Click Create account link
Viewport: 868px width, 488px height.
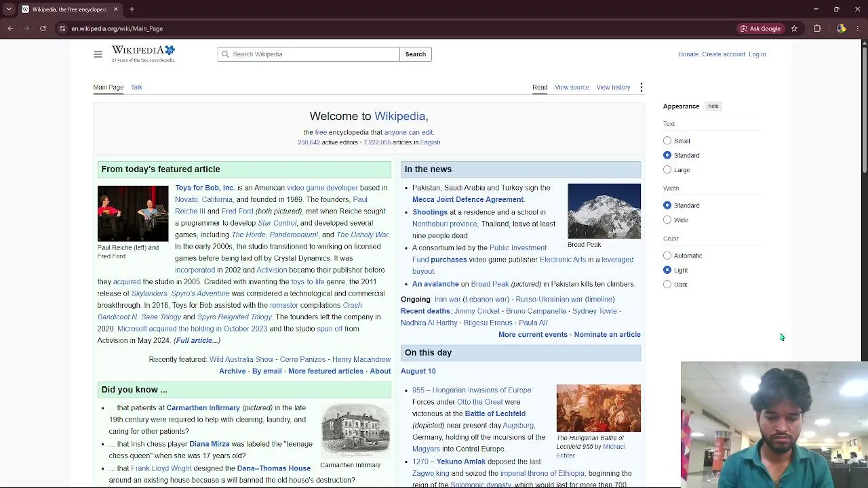[x=724, y=54]
